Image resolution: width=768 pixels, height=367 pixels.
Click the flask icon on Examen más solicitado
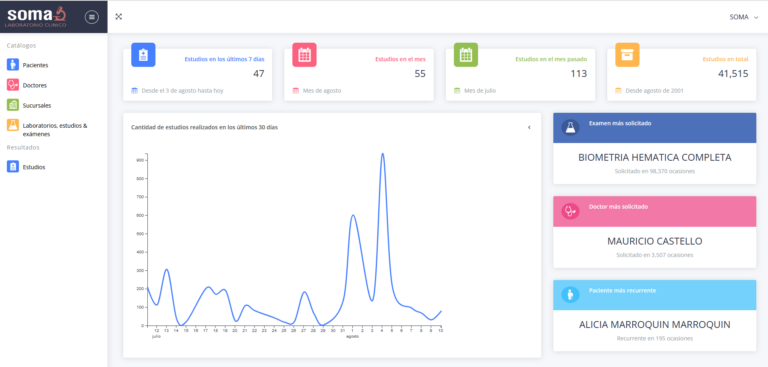(570, 128)
